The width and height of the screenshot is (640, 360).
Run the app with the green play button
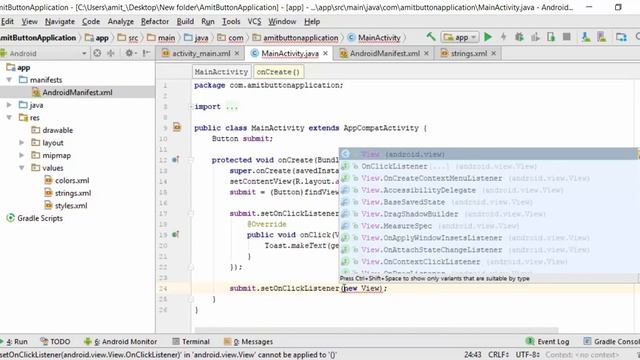[488, 37]
